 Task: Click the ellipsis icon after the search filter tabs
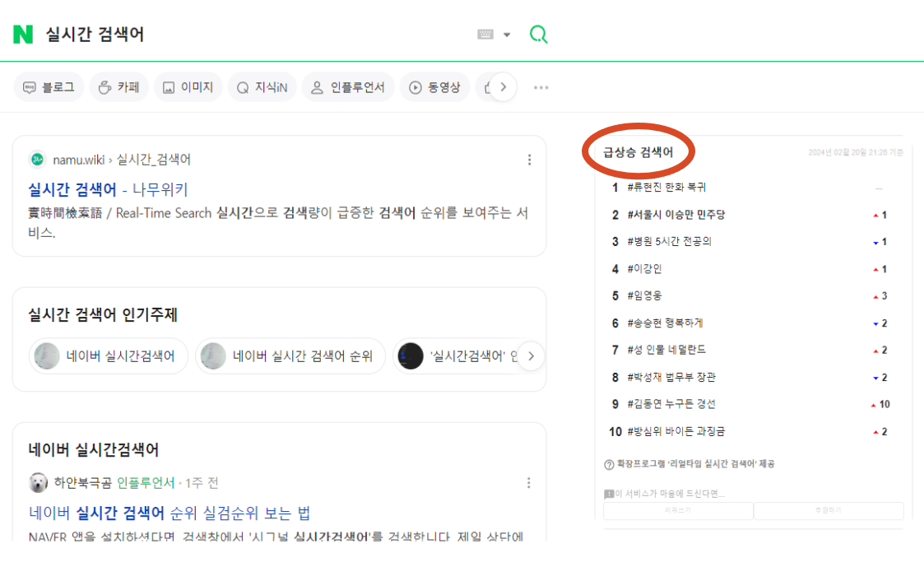point(541,86)
